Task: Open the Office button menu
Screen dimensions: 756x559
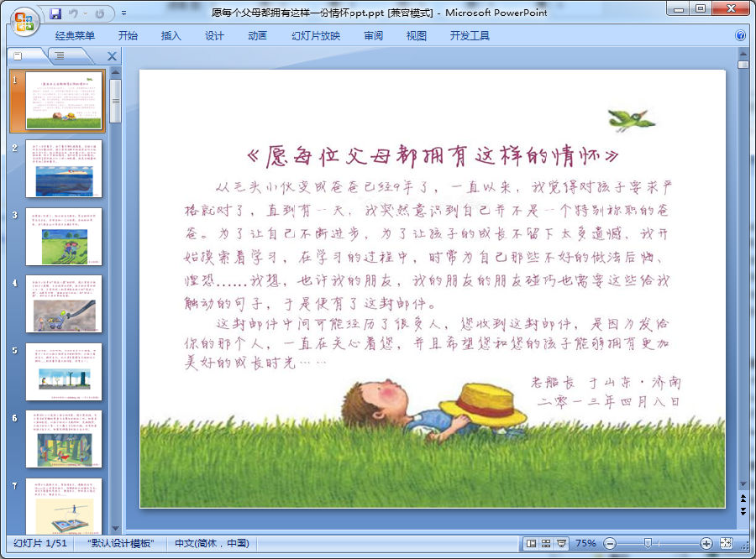Action: [24, 22]
